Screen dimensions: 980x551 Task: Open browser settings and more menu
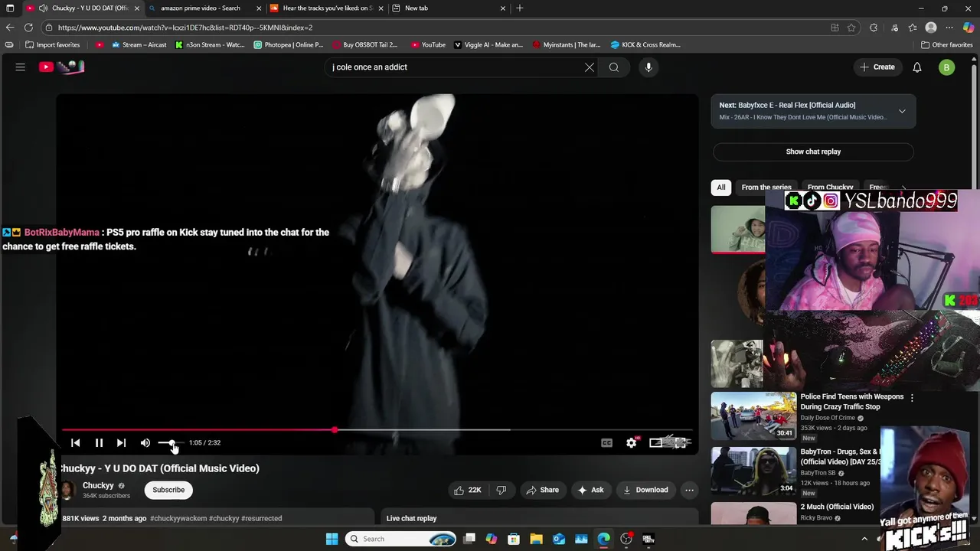click(x=949, y=28)
